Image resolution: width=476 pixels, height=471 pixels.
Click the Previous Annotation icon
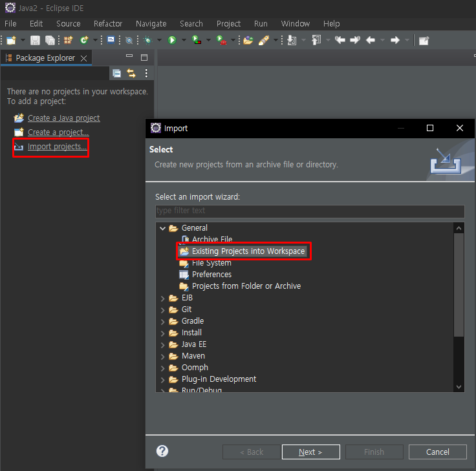pyautogui.click(x=316, y=40)
